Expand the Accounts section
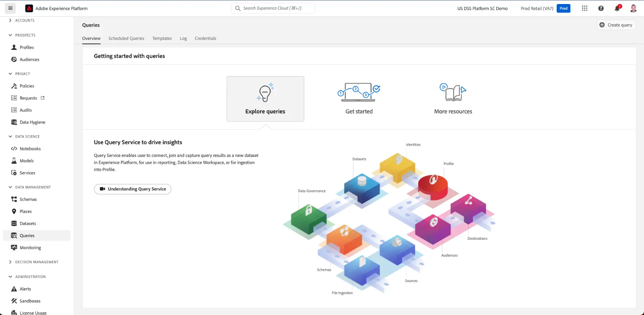 (x=21, y=21)
